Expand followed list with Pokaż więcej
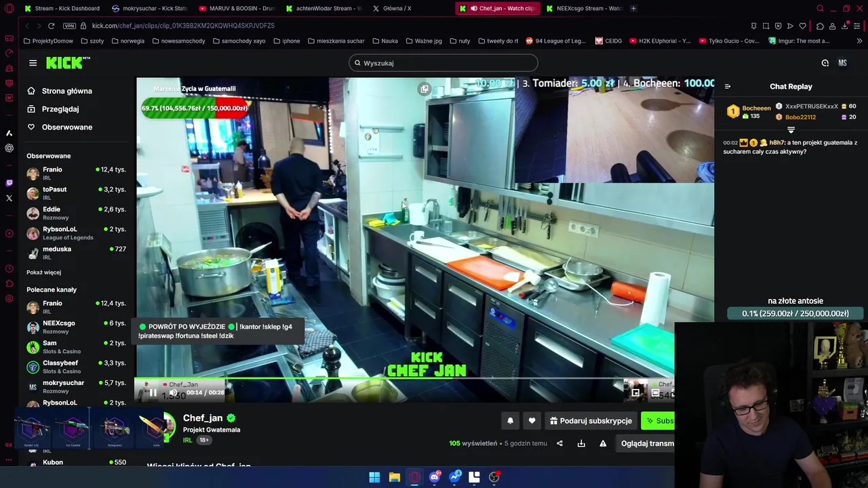Screen dimensions: 868x488 click(43, 272)
